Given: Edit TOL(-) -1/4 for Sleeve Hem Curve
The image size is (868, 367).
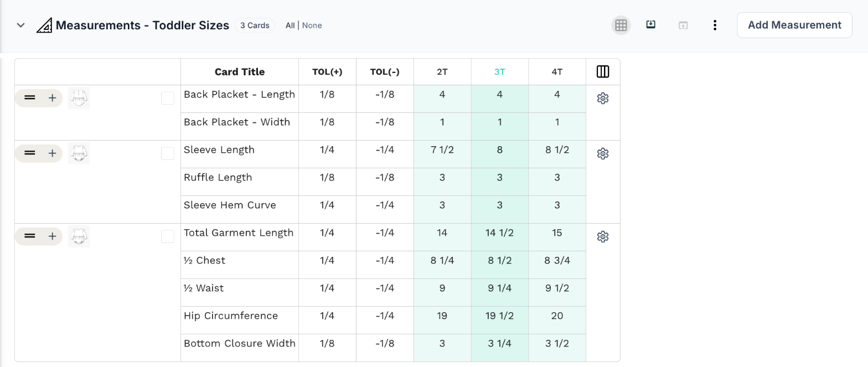Looking at the screenshot, I should click(385, 209).
